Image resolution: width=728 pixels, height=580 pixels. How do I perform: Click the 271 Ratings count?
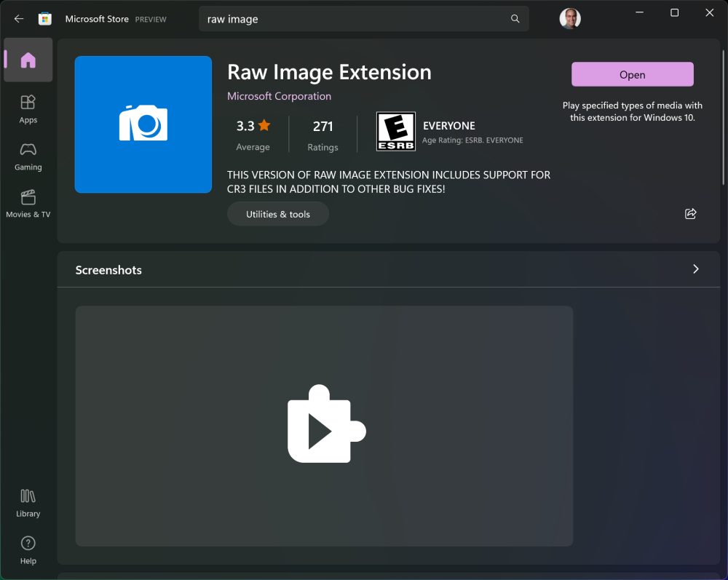(323, 135)
